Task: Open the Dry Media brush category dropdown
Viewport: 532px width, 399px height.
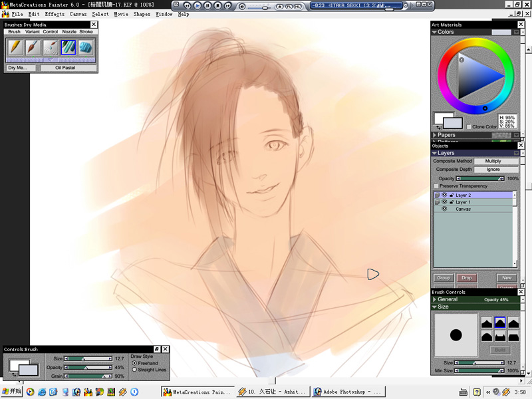Action: (21, 68)
